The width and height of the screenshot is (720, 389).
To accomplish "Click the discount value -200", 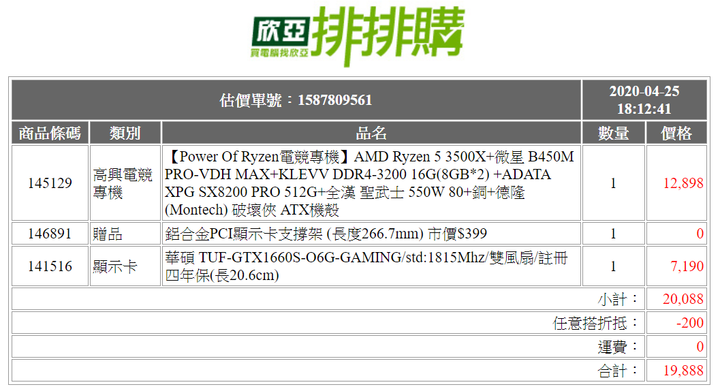I will point(690,323).
